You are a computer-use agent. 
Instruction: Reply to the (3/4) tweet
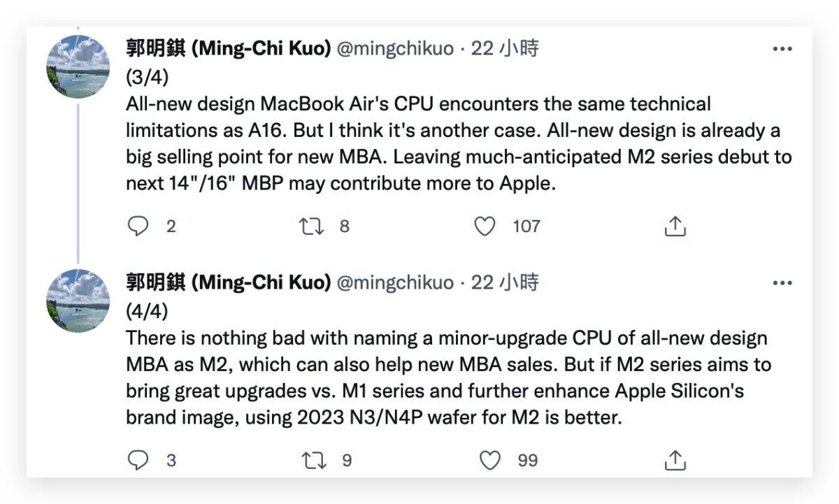(138, 226)
